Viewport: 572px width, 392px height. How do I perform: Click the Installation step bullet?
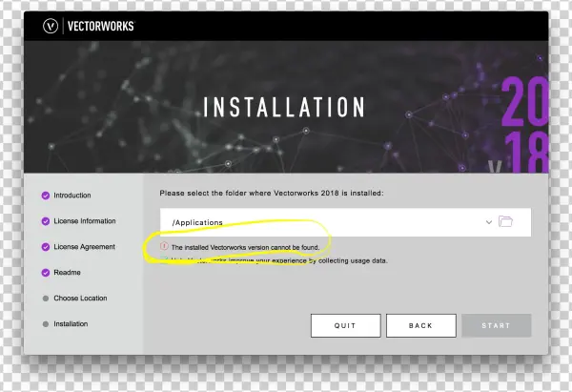tap(46, 324)
